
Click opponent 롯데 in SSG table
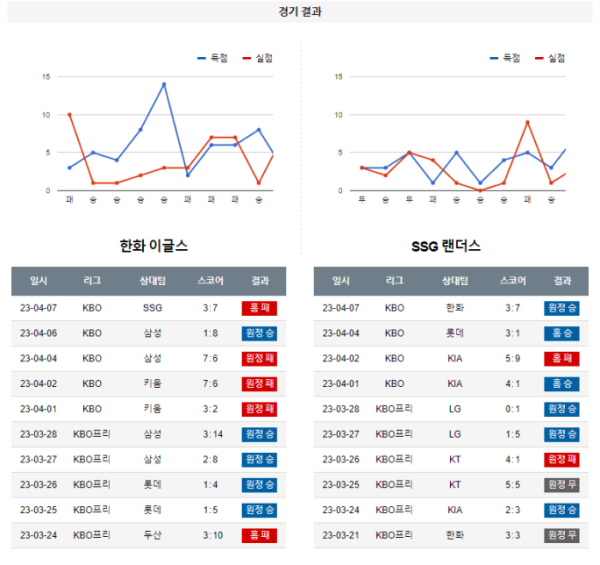pos(455,334)
